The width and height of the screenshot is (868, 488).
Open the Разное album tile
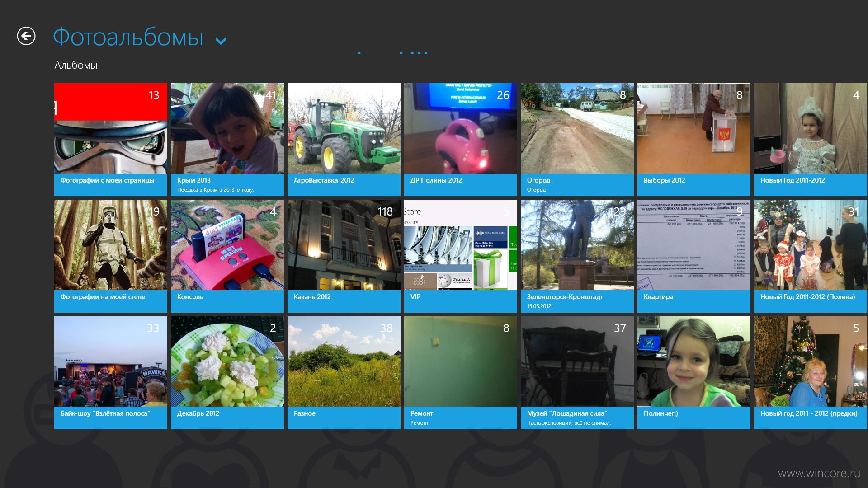(x=344, y=372)
